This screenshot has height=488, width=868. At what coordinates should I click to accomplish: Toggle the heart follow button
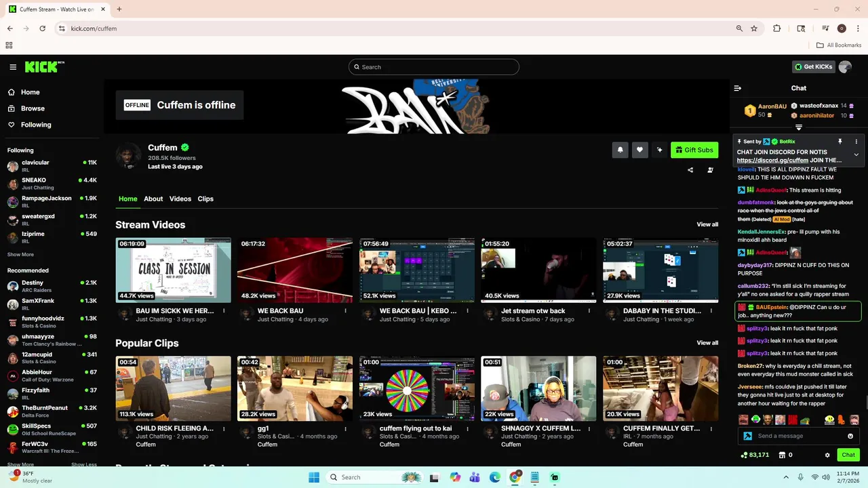[x=639, y=150]
